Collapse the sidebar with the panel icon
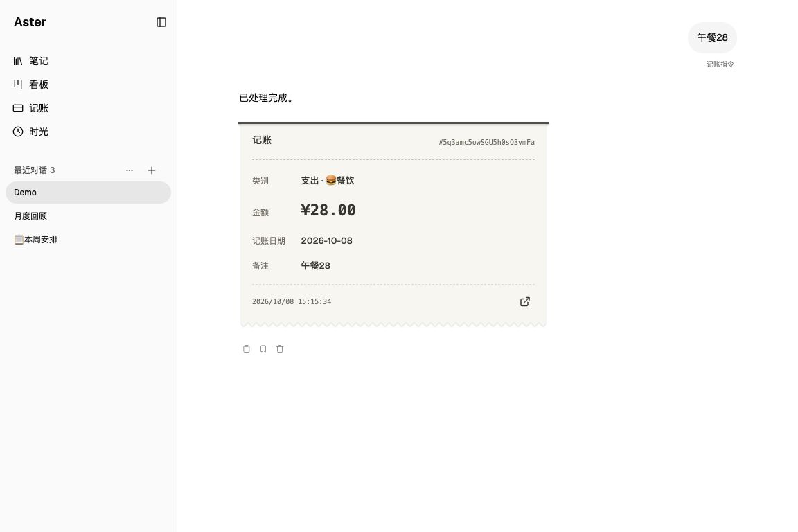Screen dimensions: 798x532 161,22
